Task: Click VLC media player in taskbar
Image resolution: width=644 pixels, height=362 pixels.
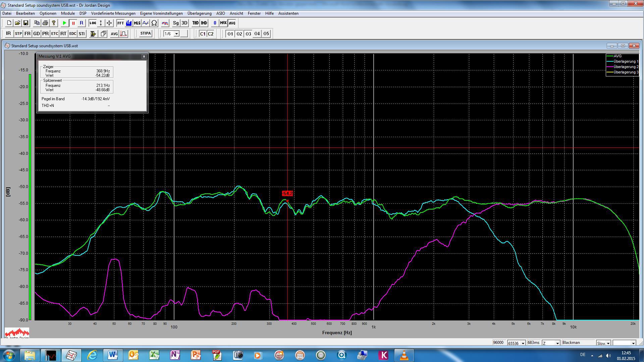Action: [404, 355]
